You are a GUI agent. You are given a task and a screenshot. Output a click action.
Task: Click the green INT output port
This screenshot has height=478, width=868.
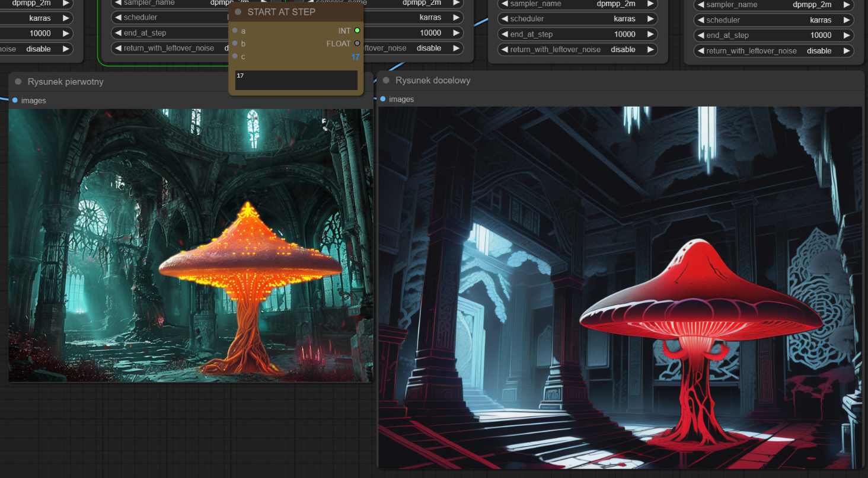click(357, 30)
